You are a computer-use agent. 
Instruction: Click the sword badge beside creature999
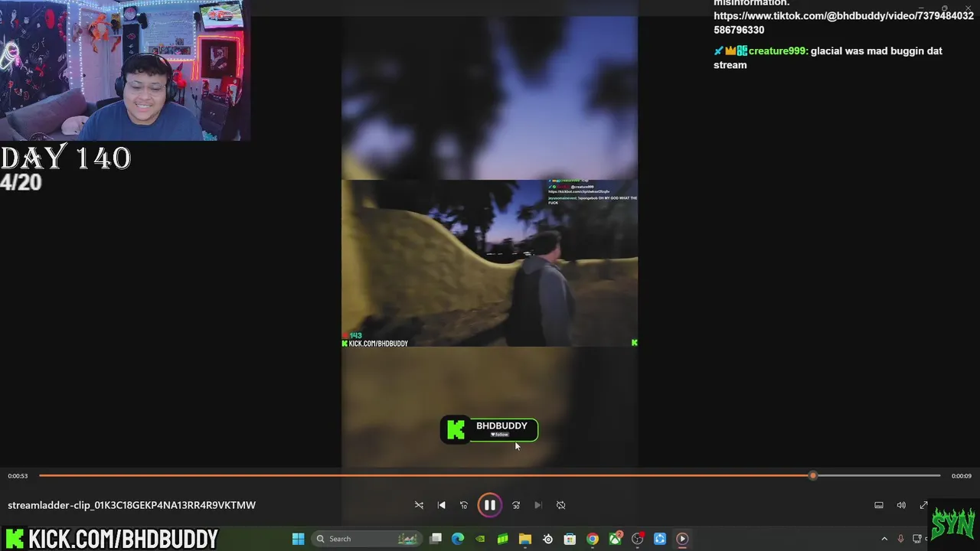point(718,51)
